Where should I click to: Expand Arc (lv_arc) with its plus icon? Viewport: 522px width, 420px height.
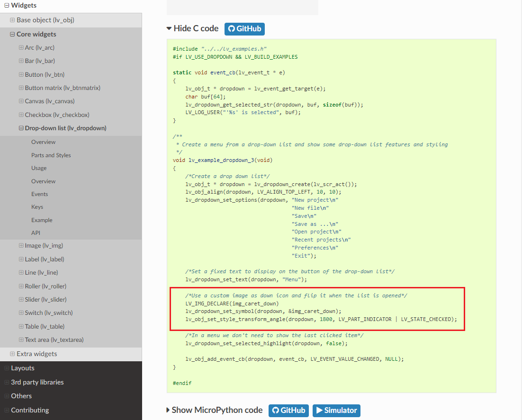coord(21,47)
